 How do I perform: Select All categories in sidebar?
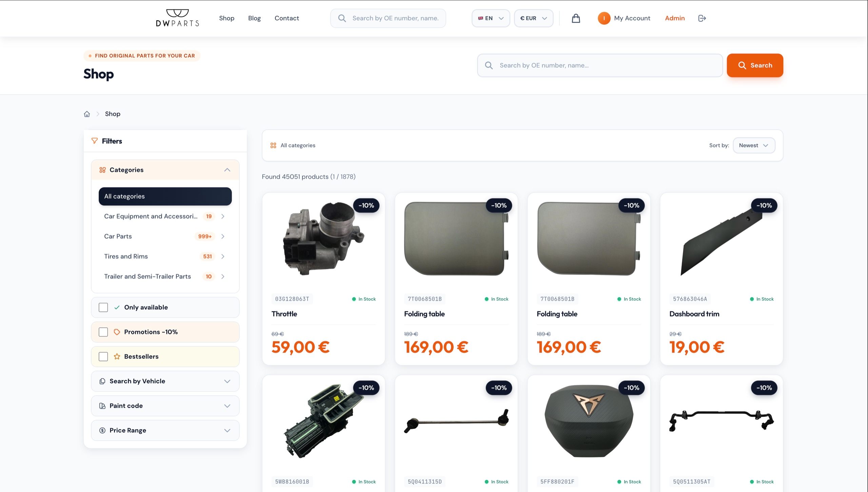point(165,197)
